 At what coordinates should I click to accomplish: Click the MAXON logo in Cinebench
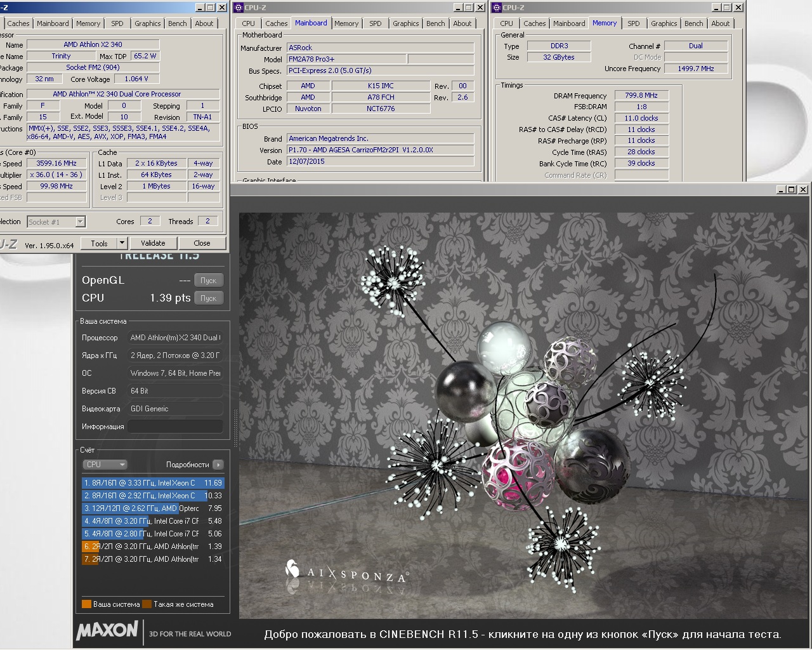tap(107, 630)
